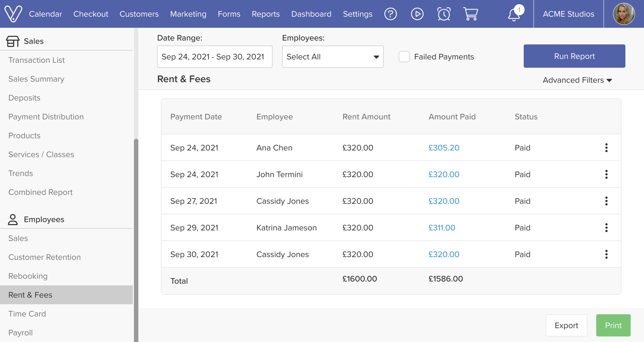Enable the Failed Payments checkbox
Viewport: 644px width, 342px height.
coord(404,57)
